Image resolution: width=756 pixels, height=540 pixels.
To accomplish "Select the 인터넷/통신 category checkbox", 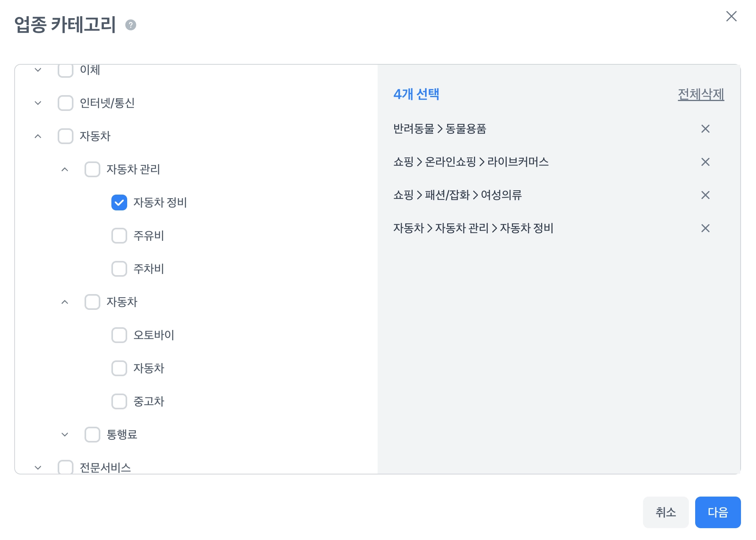I will 66,103.
